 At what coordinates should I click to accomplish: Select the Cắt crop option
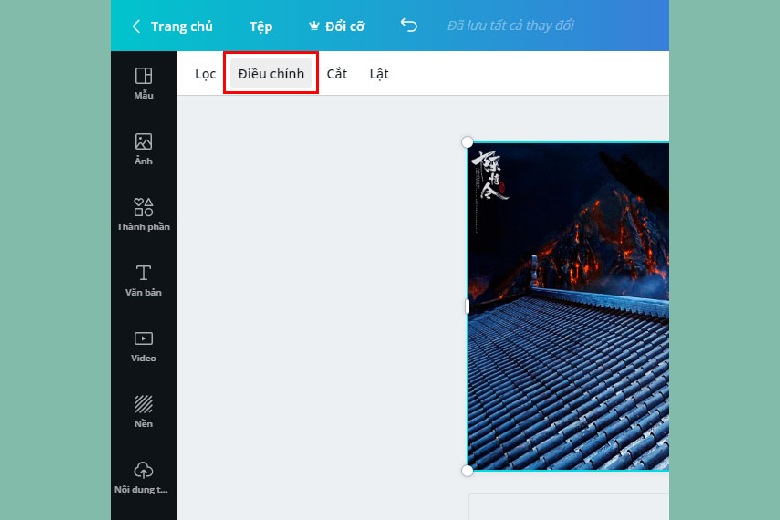(x=336, y=74)
